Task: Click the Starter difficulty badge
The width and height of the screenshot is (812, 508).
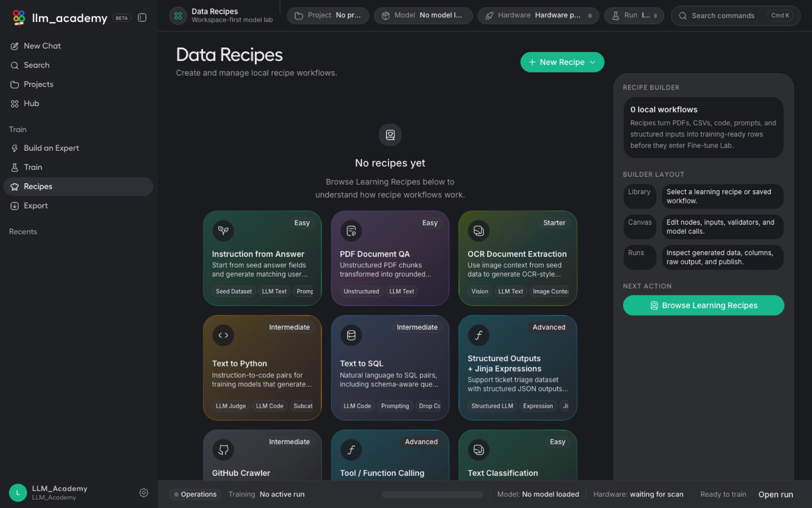Action: click(554, 223)
